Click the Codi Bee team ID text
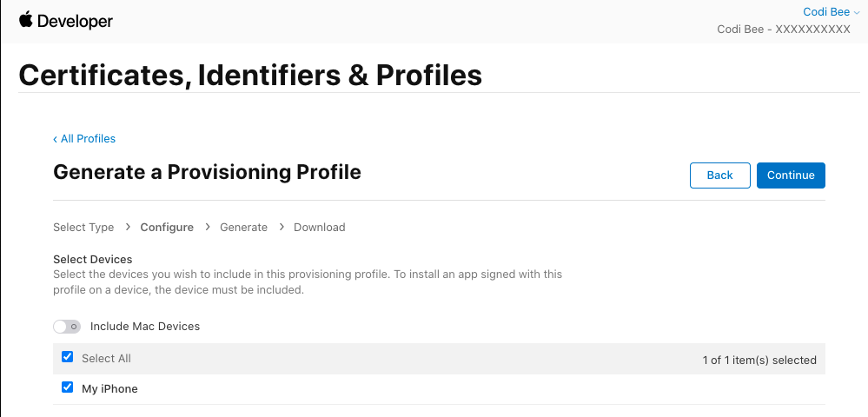The height and width of the screenshot is (417, 868). pos(783,30)
